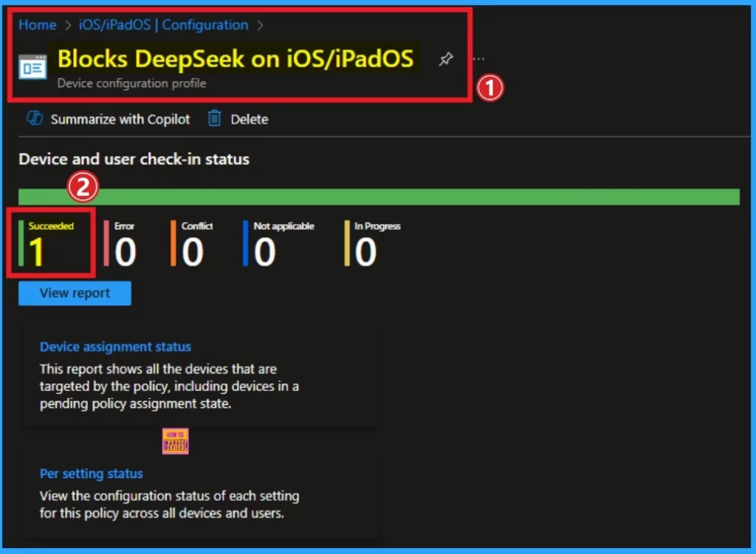Click 'Device configuration profile' subtitle

coord(131,83)
